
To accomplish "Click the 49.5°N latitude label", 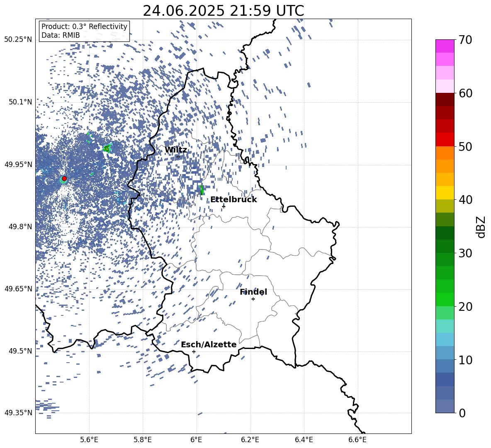I will click(20, 351).
